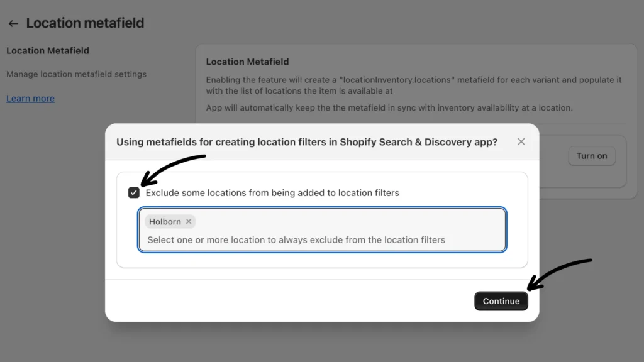Click the 'App will automatically keep' sync text

tap(389, 107)
